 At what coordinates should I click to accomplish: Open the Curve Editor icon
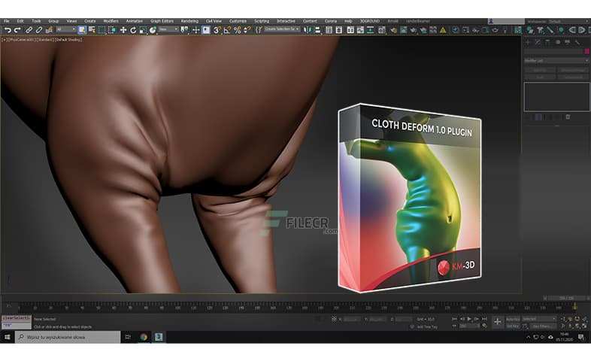[x=360, y=30]
